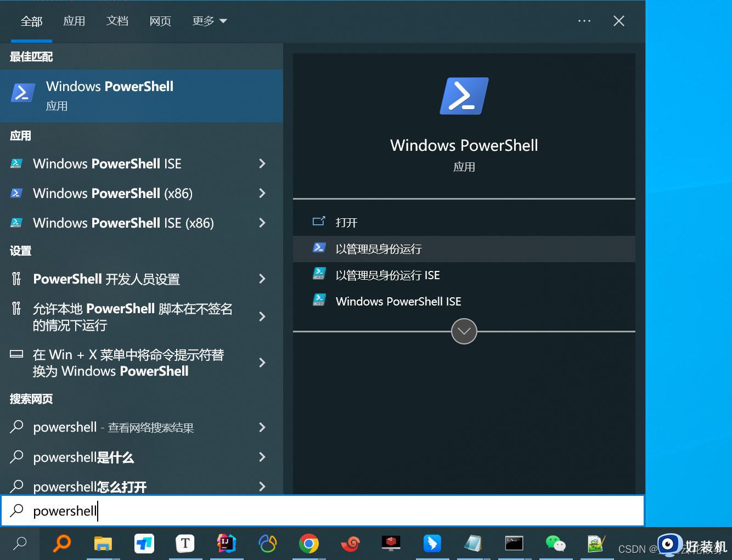Expand the Windows PowerShell ISE result arrow
This screenshot has width=732, height=560.
coord(262,163)
